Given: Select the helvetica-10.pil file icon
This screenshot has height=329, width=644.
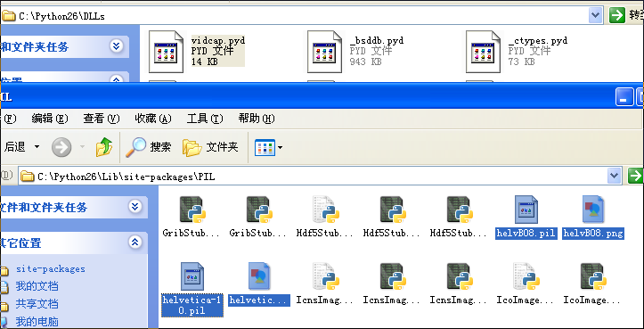Looking at the screenshot, I should (x=192, y=276).
